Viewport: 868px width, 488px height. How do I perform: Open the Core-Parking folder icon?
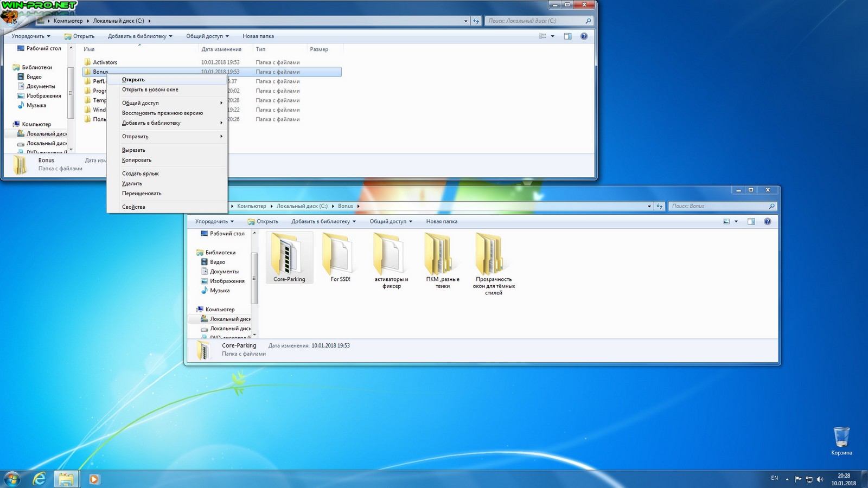pos(289,254)
